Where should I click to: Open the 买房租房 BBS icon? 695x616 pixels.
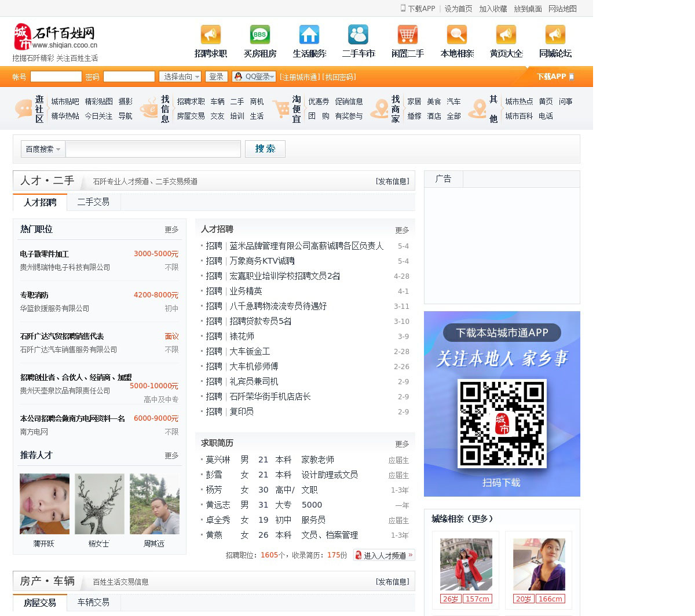[259, 35]
